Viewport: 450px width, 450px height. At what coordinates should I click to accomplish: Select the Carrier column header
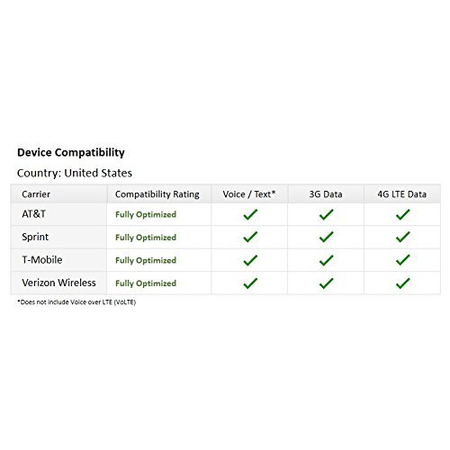pyautogui.click(x=36, y=194)
